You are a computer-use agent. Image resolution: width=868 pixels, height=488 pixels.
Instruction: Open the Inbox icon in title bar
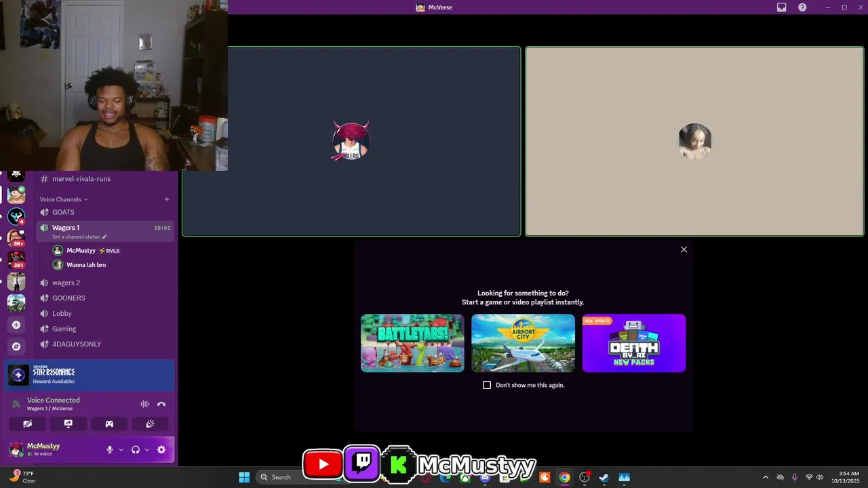point(782,7)
